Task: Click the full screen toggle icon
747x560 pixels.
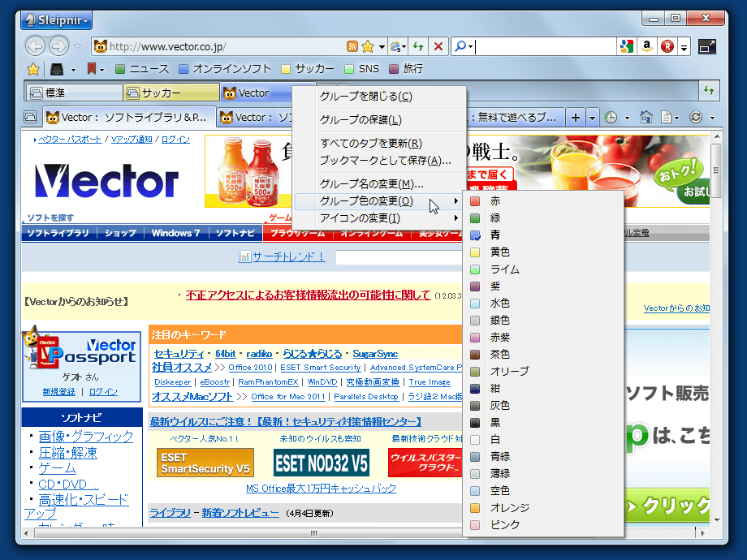Action: [707, 46]
